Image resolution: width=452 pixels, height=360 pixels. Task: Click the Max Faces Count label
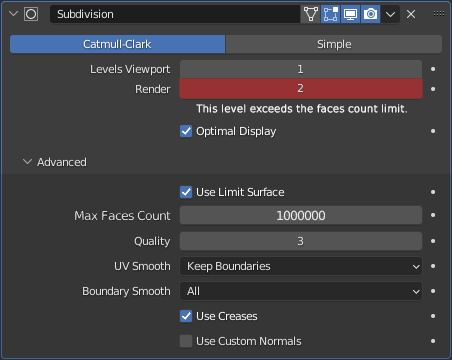click(x=122, y=216)
